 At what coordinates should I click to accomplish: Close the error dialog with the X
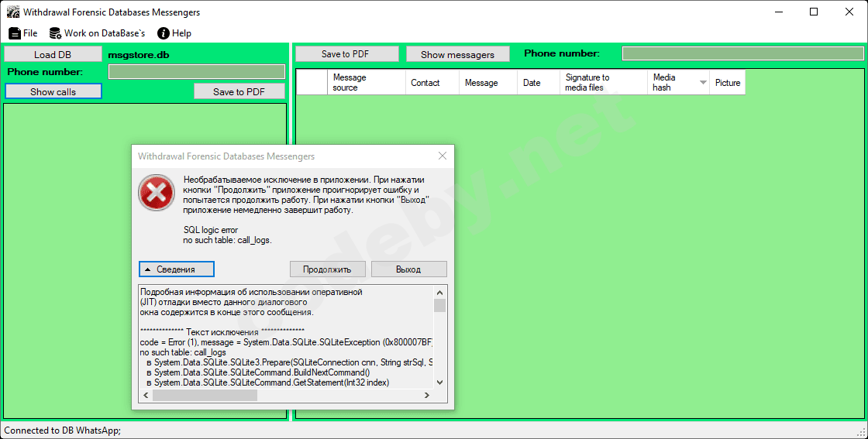443,156
